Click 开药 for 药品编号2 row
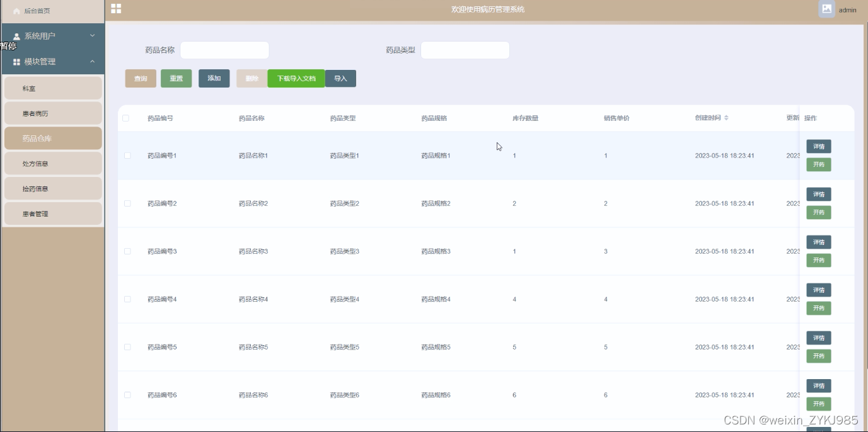This screenshot has width=868, height=432. 819,212
